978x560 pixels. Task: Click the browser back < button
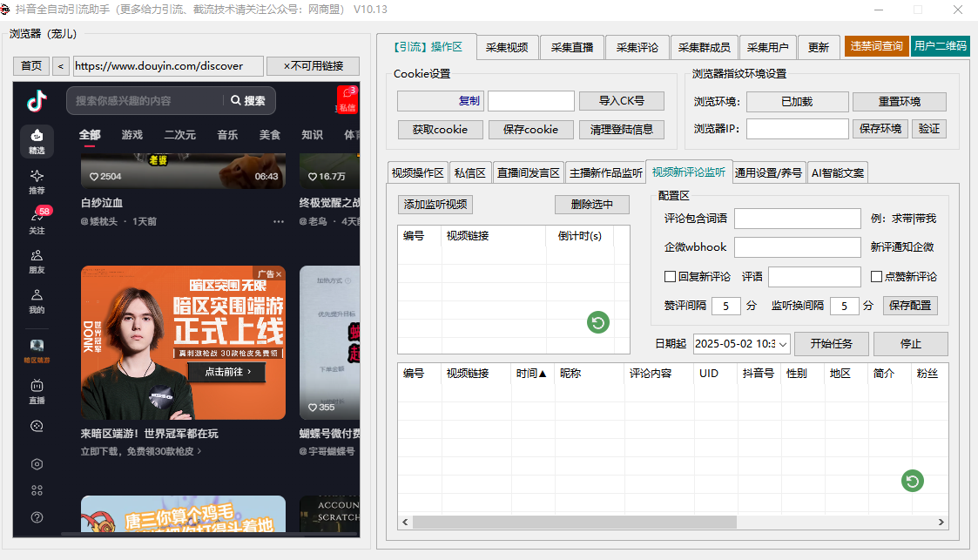pos(60,66)
